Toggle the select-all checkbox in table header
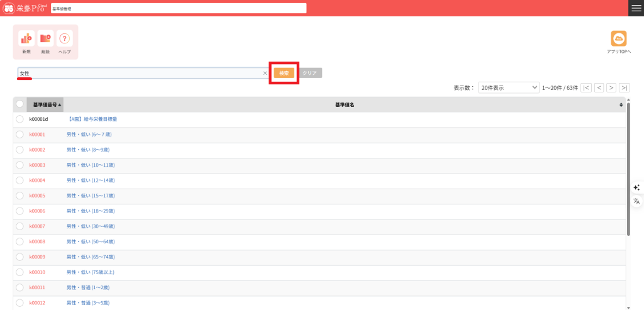The height and width of the screenshot is (310, 644). tap(19, 104)
